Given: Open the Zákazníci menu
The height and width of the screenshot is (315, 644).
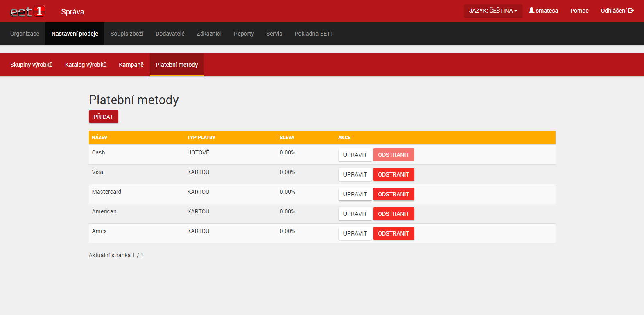Looking at the screenshot, I should tap(209, 34).
